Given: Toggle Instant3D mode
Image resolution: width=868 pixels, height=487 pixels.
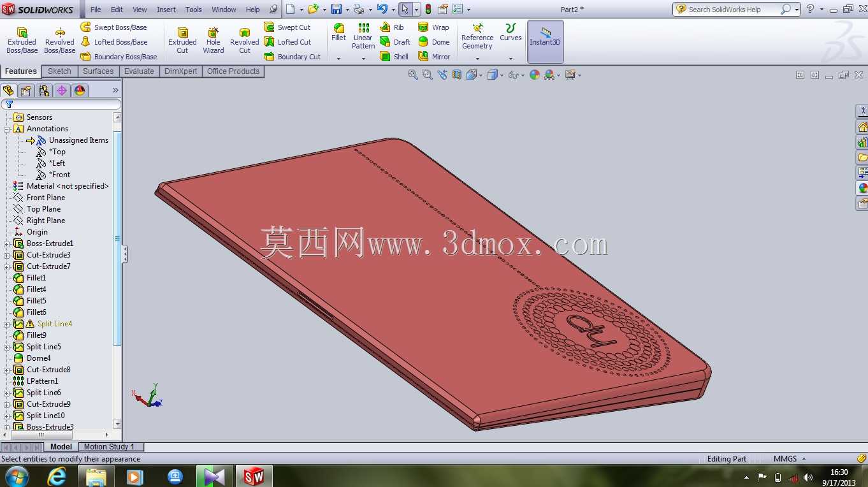Looking at the screenshot, I should [x=545, y=41].
